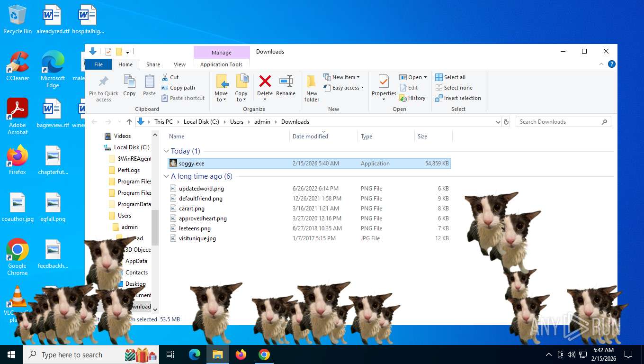
Task: Select the soggy.exe file
Action: click(x=309, y=164)
